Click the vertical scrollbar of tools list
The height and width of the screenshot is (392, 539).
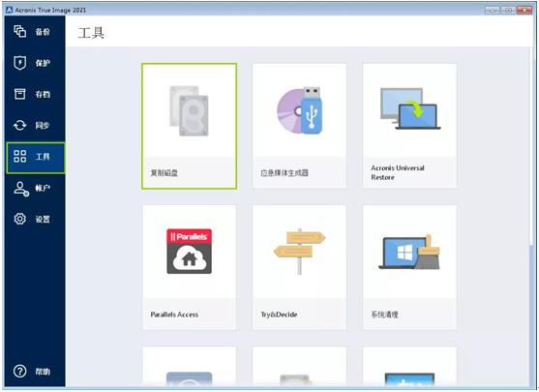(532, 146)
